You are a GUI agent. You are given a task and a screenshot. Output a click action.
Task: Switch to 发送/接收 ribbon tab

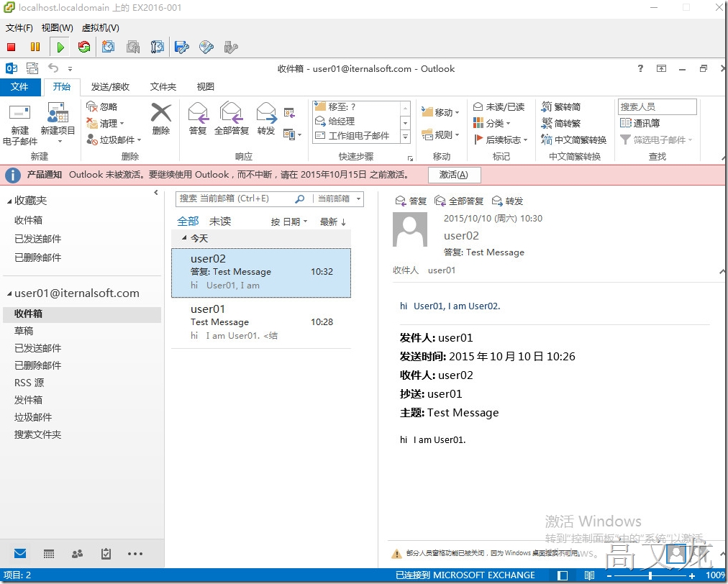click(x=110, y=87)
